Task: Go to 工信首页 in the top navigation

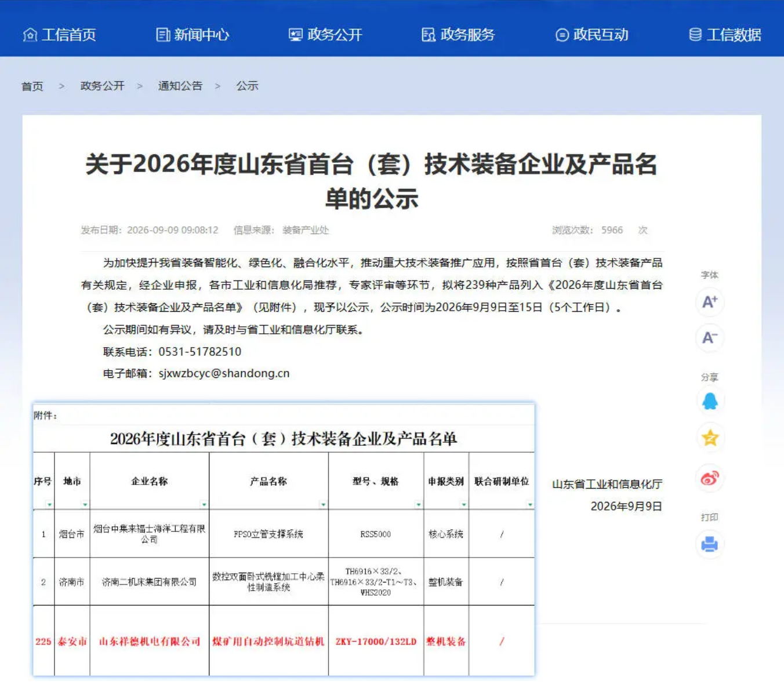Action: click(59, 35)
